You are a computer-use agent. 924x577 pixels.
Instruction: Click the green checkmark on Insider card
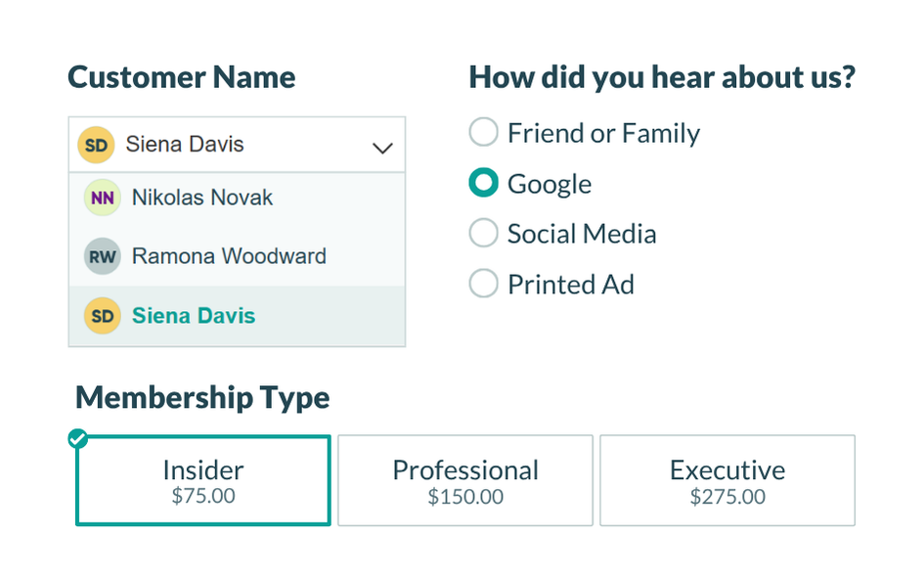[x=77, y=437]
